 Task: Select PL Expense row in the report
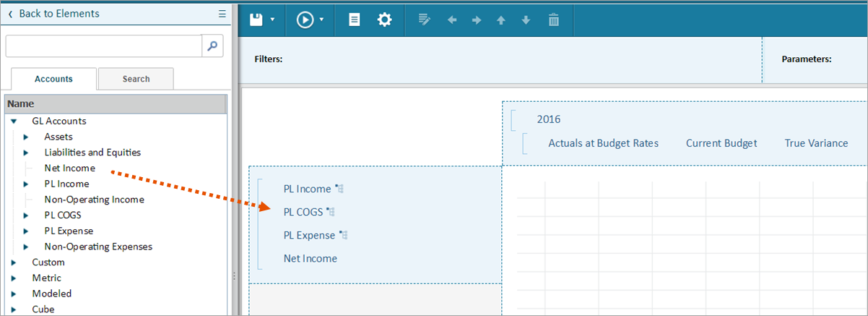click(309, 235)
